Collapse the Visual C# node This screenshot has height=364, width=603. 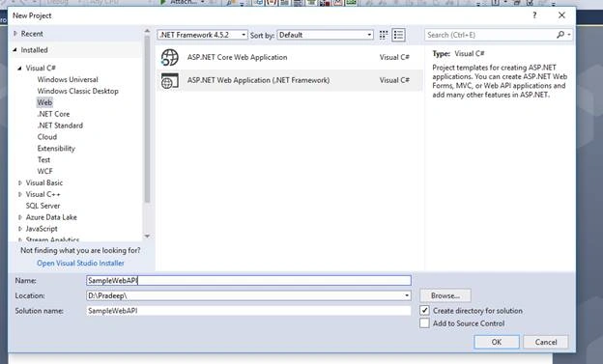pyautogui.click(x=19, y=68)
